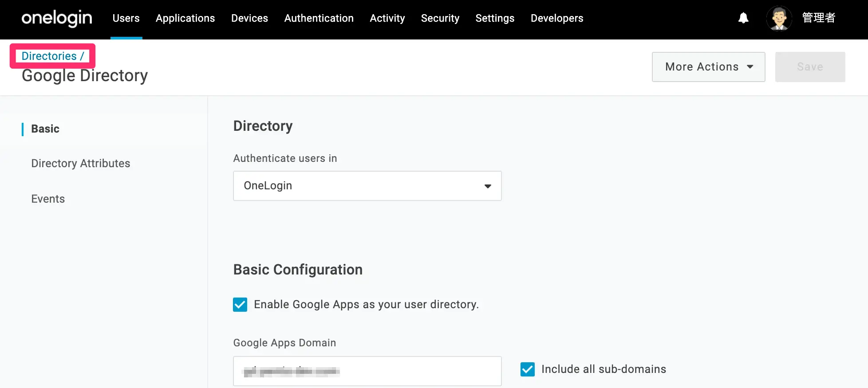868x388 pixels.
Task: Open the notifications bell
Action: (x=743, y=18)
